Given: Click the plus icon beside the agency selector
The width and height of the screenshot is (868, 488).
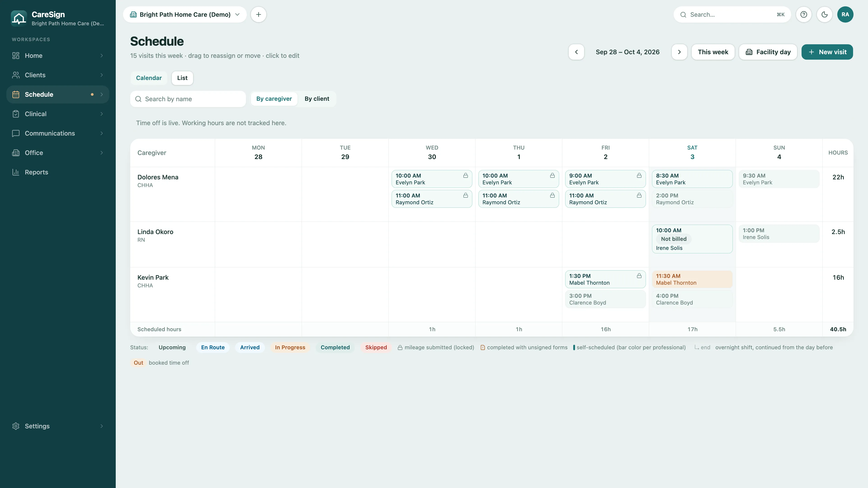Looking at the screenshot, I should click(x=258, y=14).
